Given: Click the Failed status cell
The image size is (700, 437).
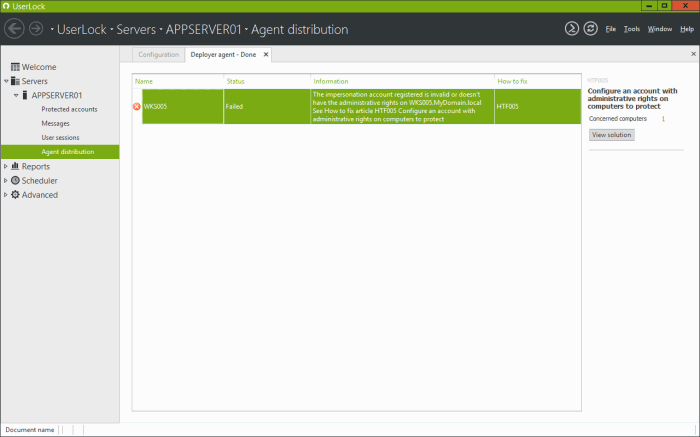Looking at the screenshot, I should click(267, 106).
